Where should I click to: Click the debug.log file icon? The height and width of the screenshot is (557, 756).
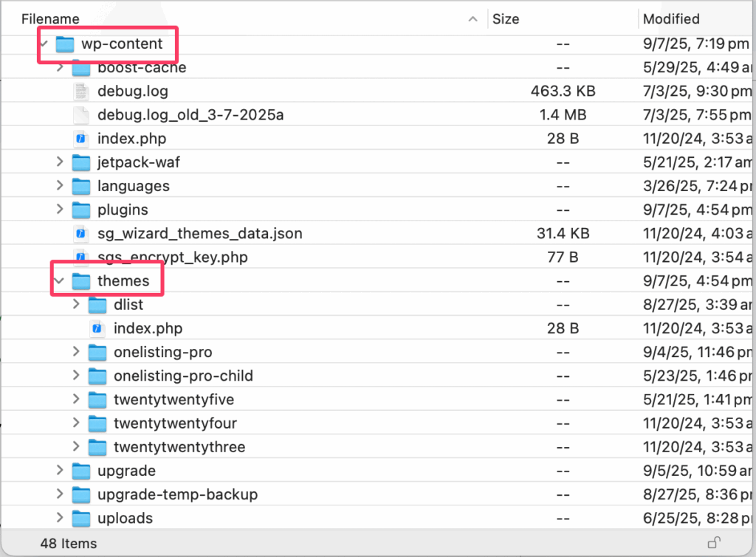(x=81, y=91)
